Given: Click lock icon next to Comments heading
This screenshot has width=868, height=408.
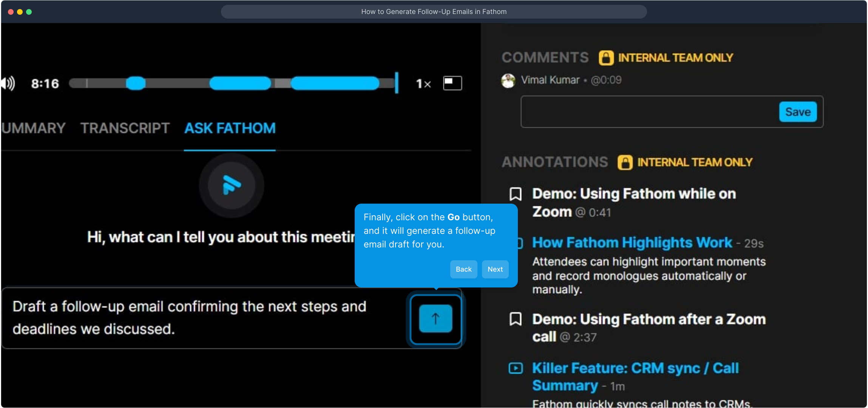Looking at the screenshot, I should pos(606,58).
